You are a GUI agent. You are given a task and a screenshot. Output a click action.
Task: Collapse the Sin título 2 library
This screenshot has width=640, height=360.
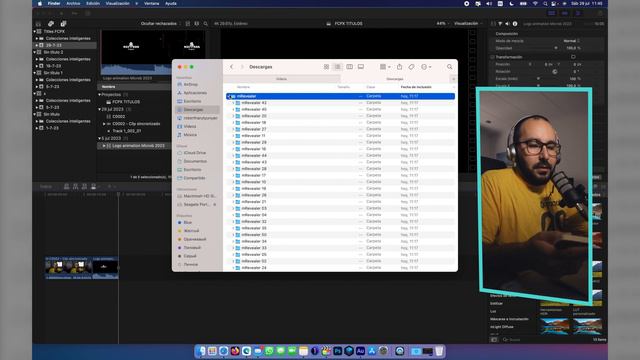click(x=35, y=52)
